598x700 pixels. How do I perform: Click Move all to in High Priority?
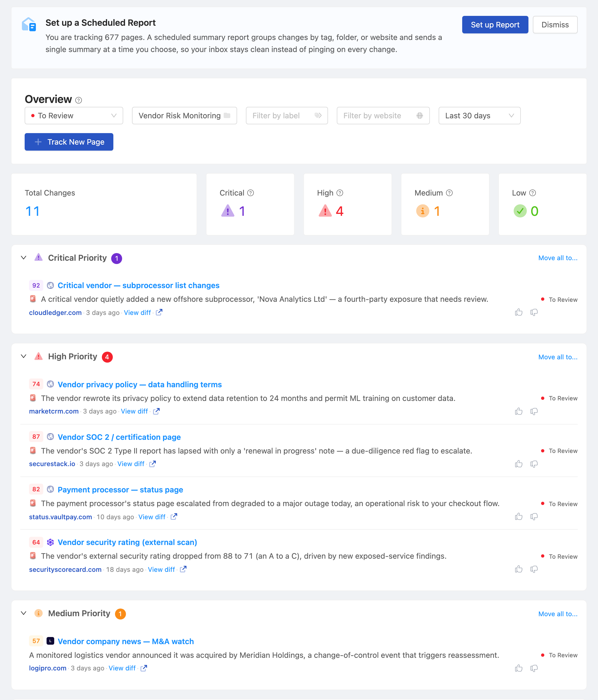tap(557, 357)
